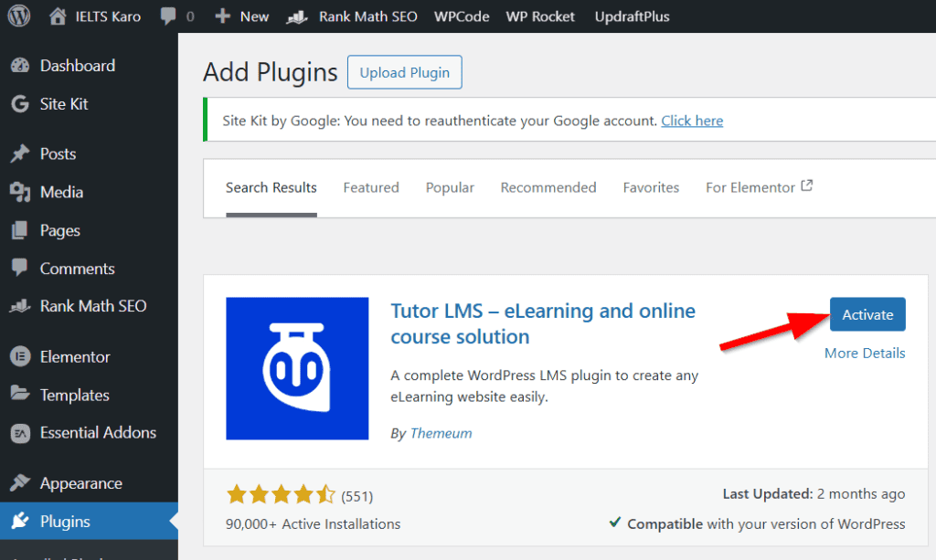Open More Details for Tutor LMS

click(x=865, y=353)
